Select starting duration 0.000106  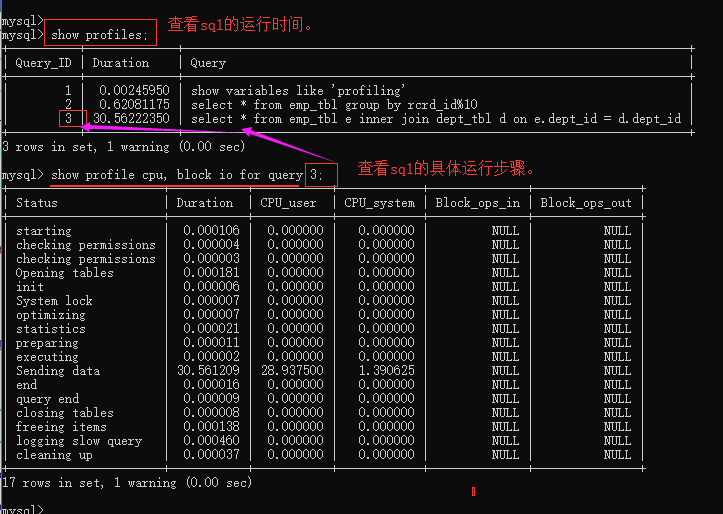pyautogui.click(x=211, y=230)
